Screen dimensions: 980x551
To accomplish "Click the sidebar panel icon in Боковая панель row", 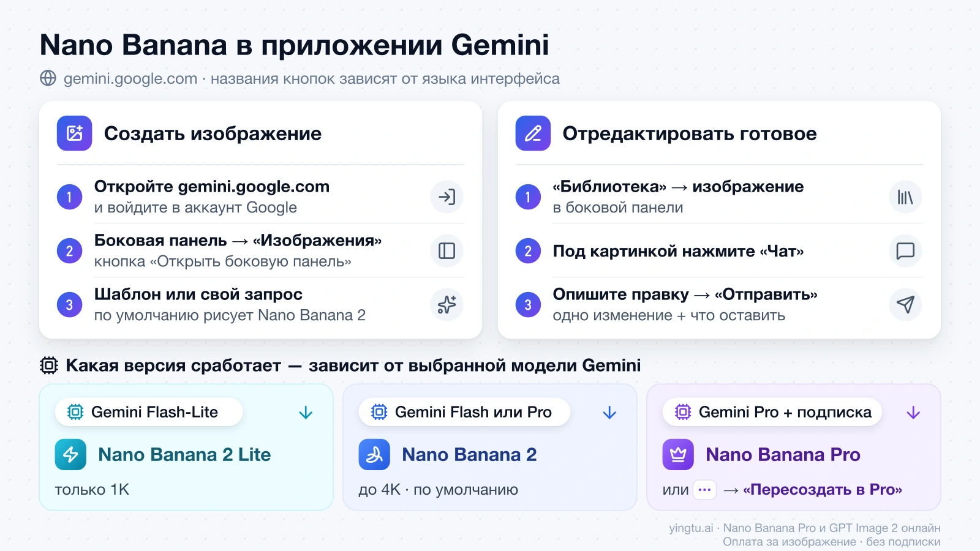I will [x=447, y=251].
